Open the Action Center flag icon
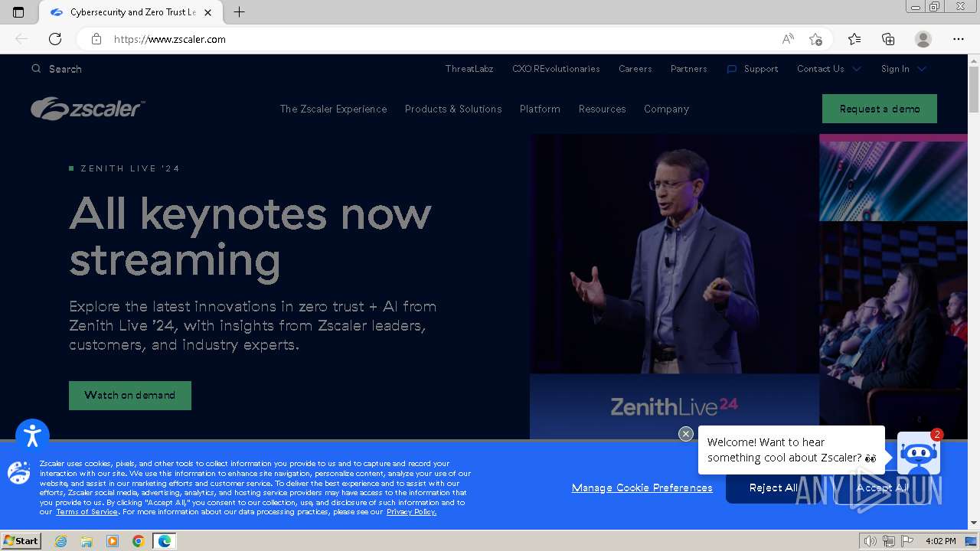 click(907, 541)
